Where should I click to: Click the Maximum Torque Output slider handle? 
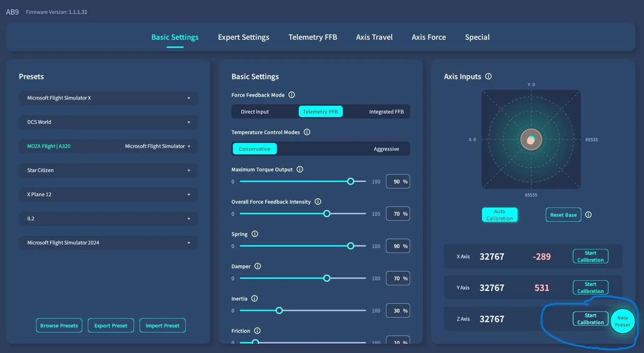[351, 181]
